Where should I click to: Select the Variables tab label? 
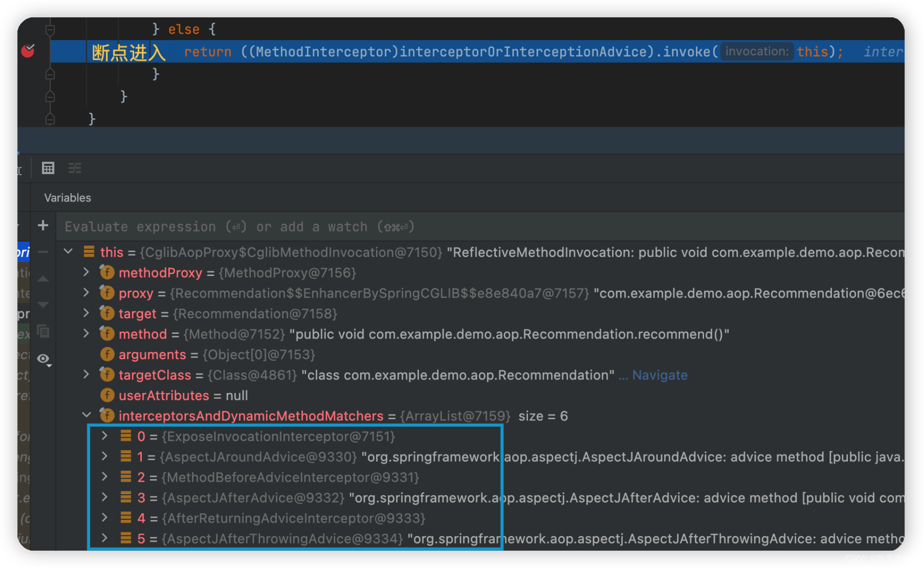68,198
